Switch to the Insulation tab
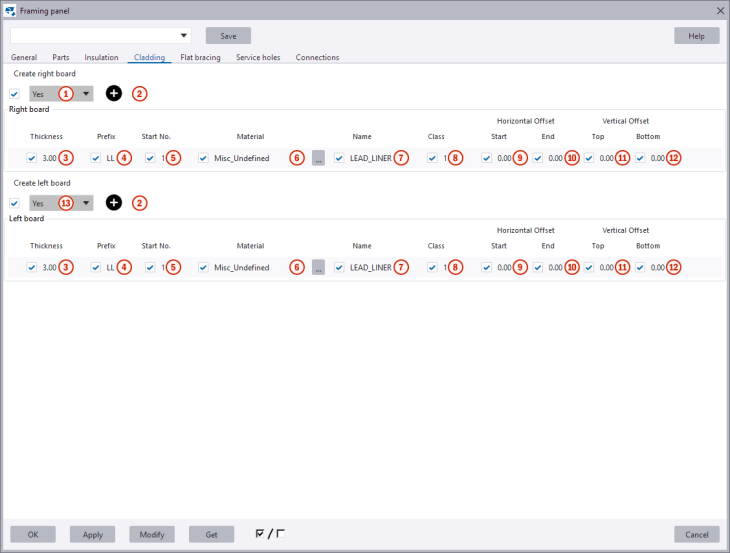The height and width of the screenshot is (553, 730). [101, 57]
